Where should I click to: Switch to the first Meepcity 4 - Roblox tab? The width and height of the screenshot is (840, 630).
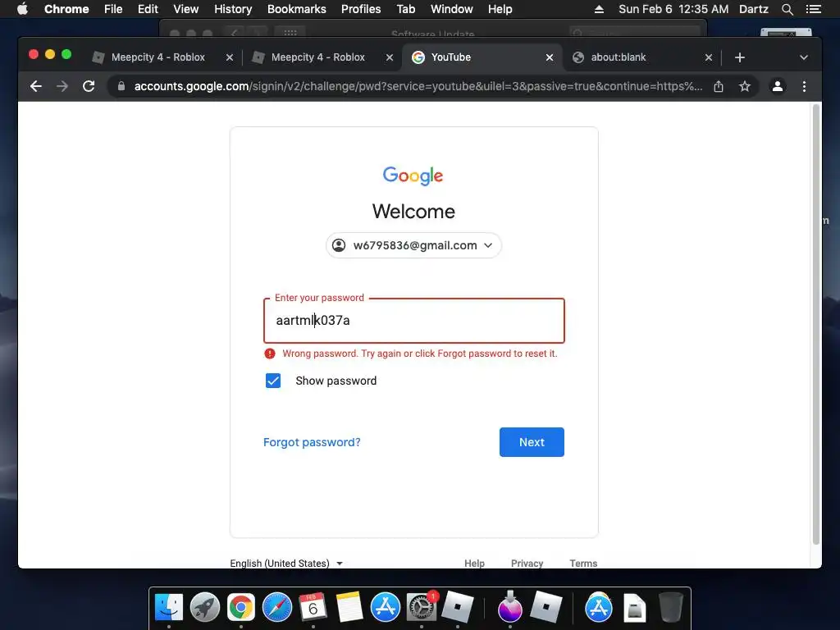pyautogui.click(x=158, y=57)
